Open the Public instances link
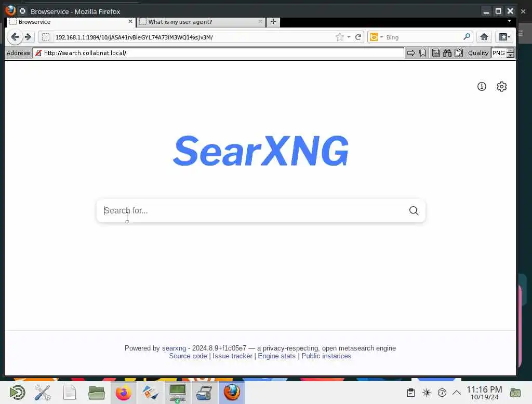The image size is (532, 404). point(326,356)
